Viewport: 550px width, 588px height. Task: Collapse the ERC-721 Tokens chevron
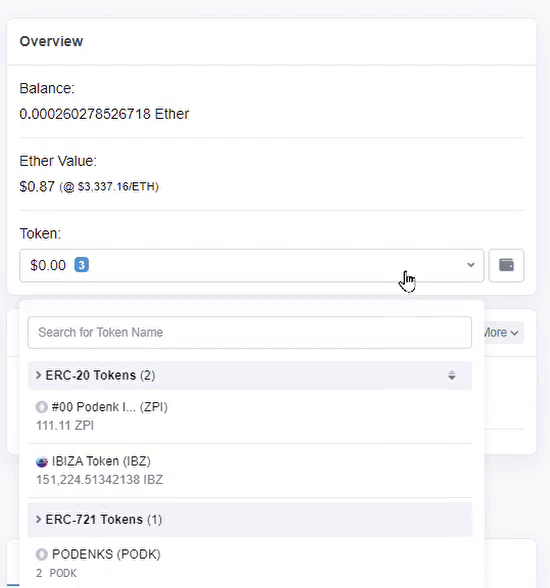[38, 519]
